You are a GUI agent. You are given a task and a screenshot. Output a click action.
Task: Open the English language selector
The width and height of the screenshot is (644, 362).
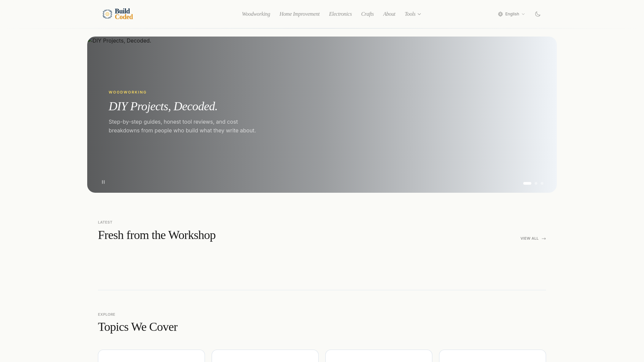click(x=512, y=14)
